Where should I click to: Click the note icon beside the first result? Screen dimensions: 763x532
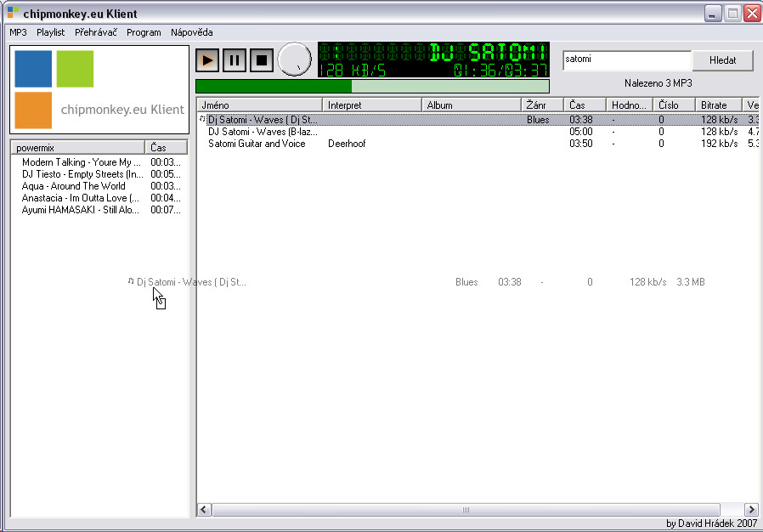[202, 119]
